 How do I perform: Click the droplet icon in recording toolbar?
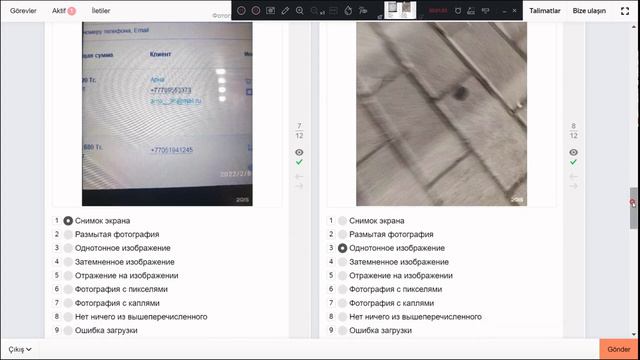pyautogui.click(x=348, y=11)
